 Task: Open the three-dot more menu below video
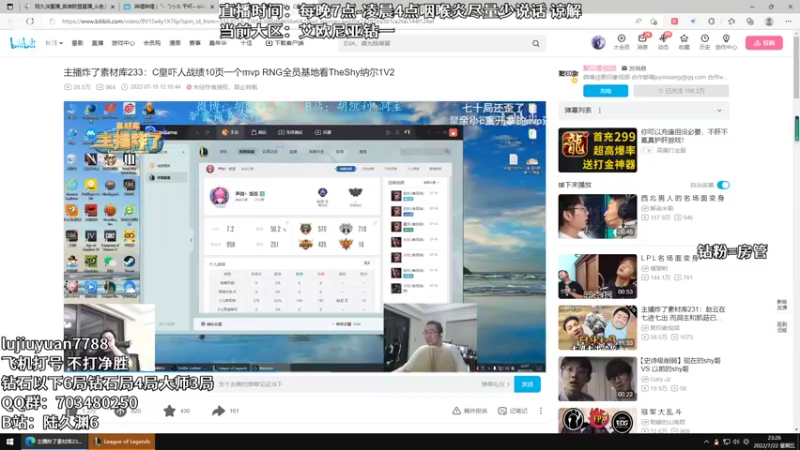[x=541, y=411]
